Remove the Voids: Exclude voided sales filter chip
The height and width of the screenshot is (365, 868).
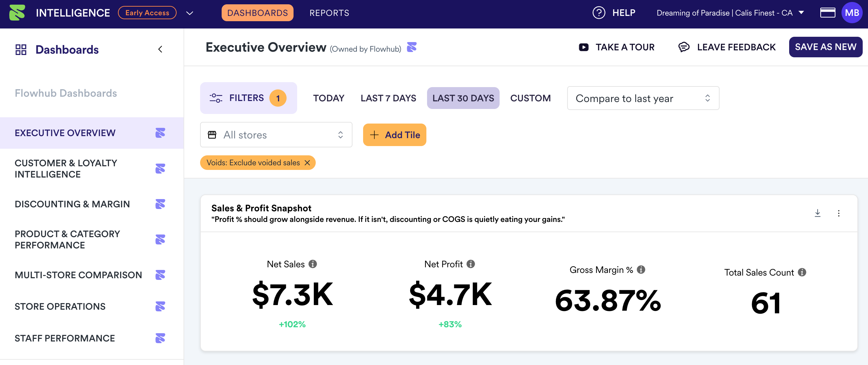click(x=307, y=163)
